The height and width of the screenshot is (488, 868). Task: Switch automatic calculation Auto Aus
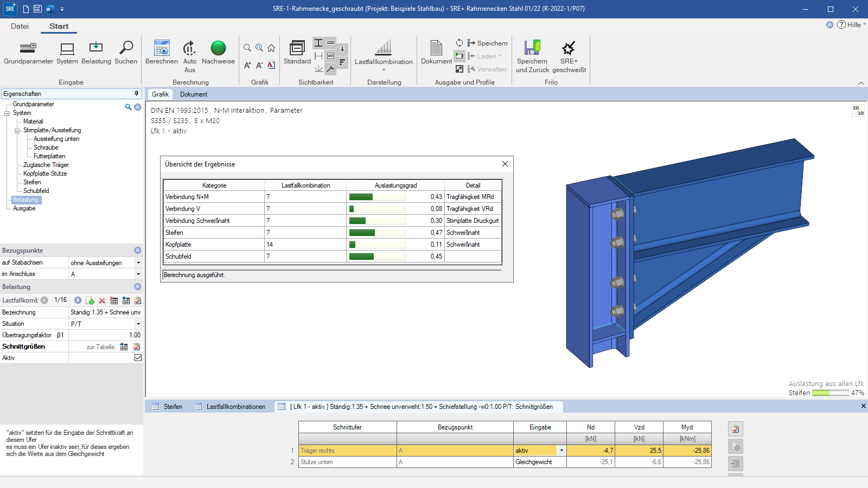pos(189,56)
